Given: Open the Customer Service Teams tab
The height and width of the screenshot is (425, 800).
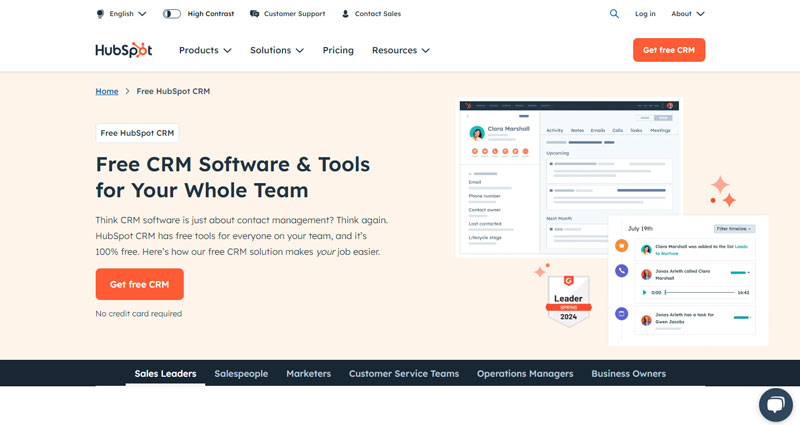Looking at the screenshot, I should pyautogui.click(x=404, y=373).
